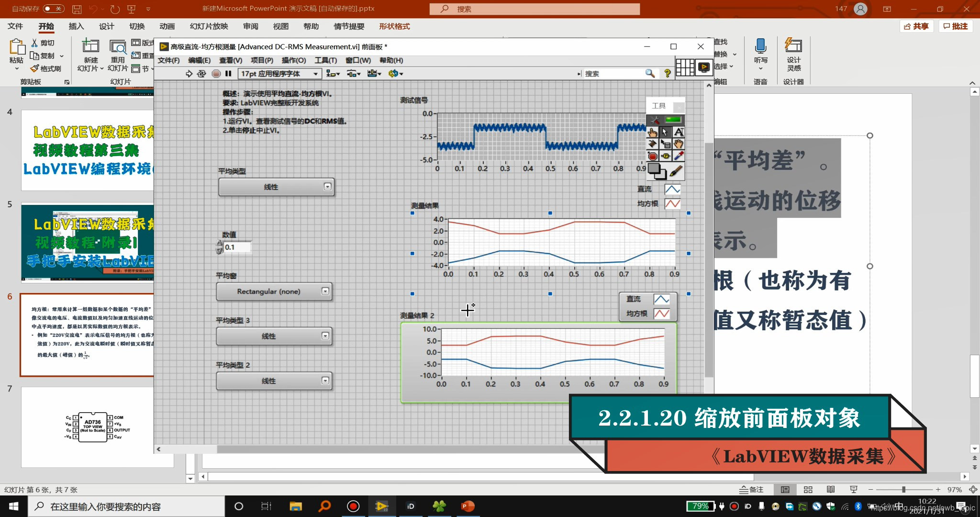Click the 批注 comments button
Screen dimensions: 980x517
tap(956, 26)
